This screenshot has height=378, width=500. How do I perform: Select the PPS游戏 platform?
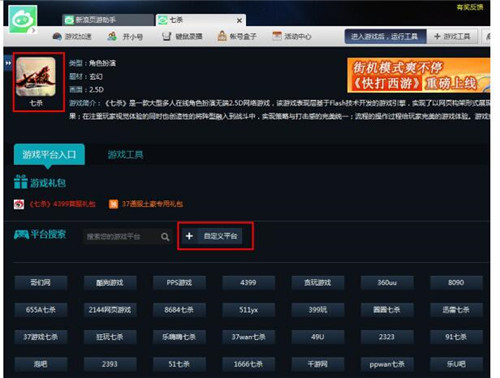pyautogui.click(x=179, y=283)
